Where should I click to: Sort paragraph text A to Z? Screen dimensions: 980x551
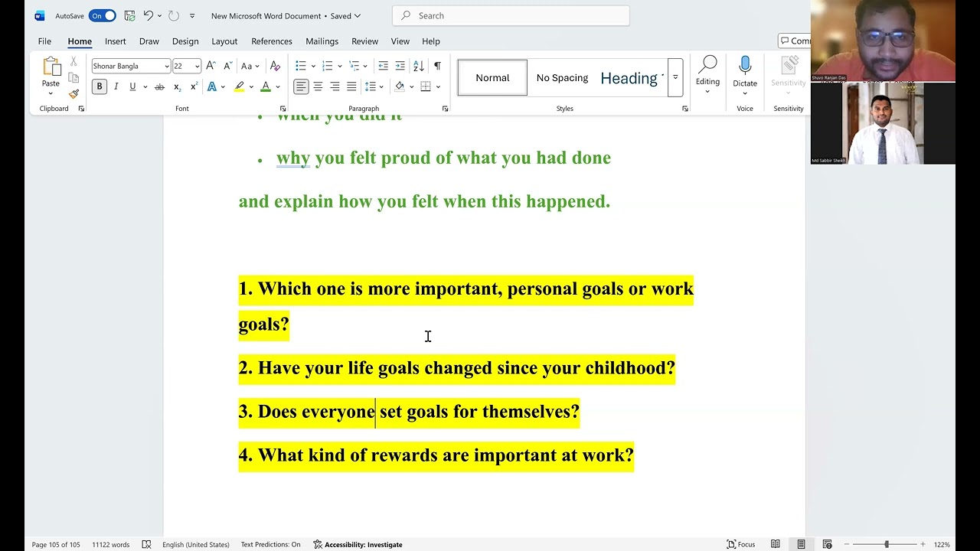tap(418, 66)
